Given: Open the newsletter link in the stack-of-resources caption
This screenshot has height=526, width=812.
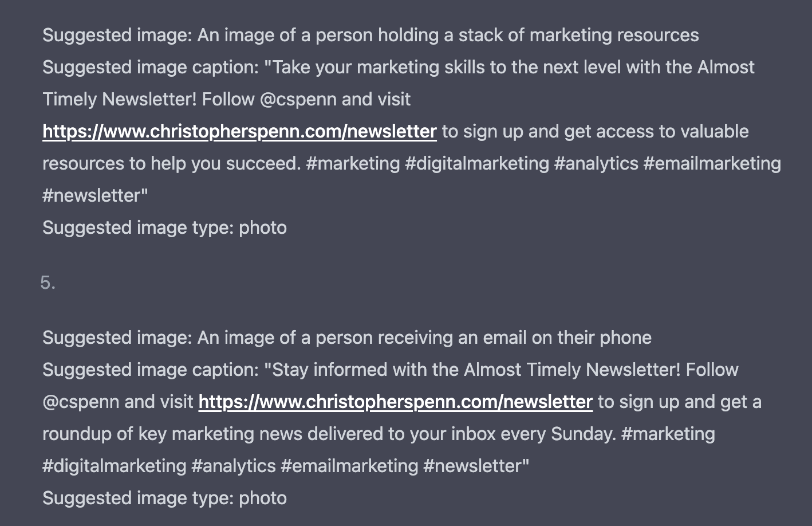Looking at the screenshot, I should pyautogui.click(x=239, y=132).
